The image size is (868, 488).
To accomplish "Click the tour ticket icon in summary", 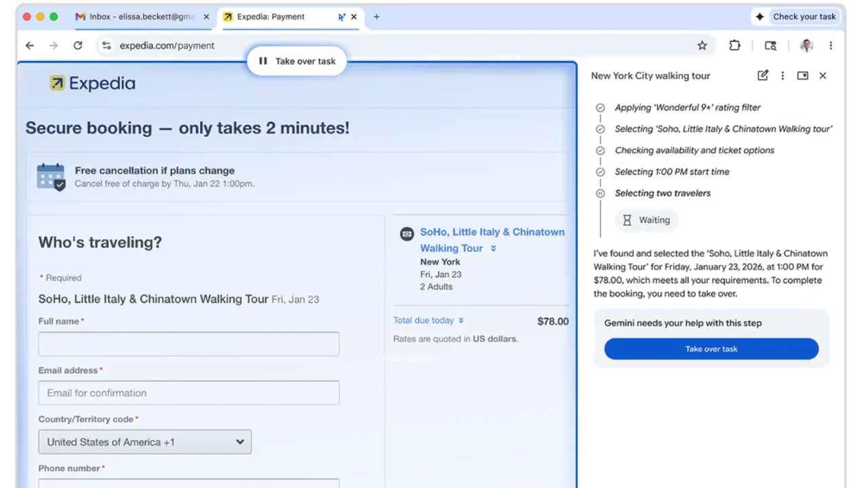I will click(407, 234).
